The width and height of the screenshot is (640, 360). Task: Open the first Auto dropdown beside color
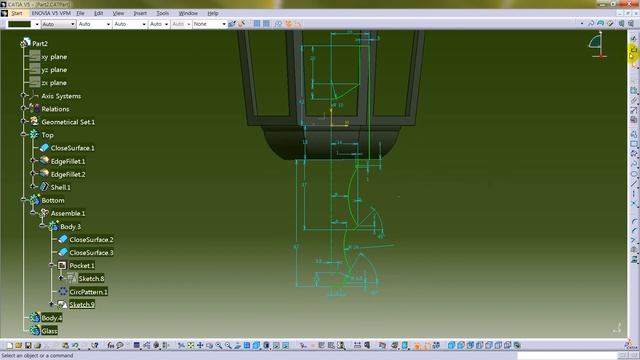pos(58,24)
